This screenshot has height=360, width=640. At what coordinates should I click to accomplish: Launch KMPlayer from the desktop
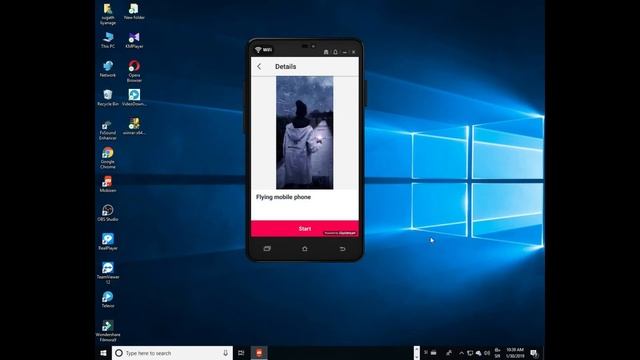click(134, 40)
